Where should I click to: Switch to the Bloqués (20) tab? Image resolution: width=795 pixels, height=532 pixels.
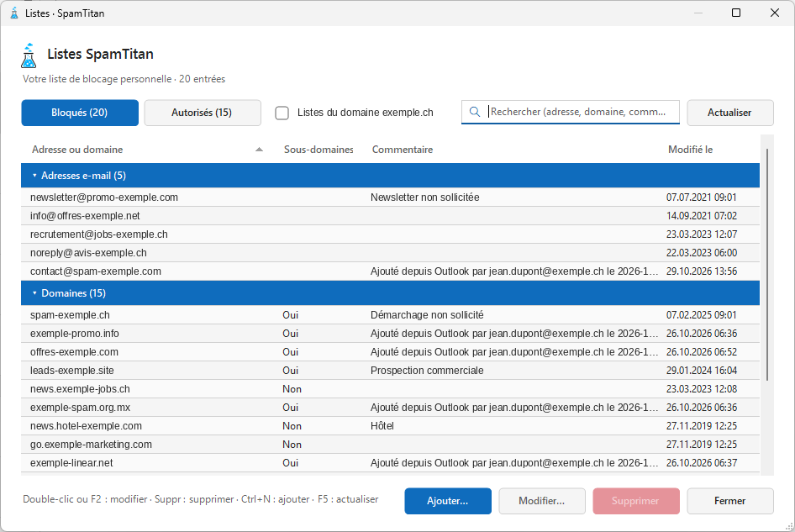(x=80, y=113)
